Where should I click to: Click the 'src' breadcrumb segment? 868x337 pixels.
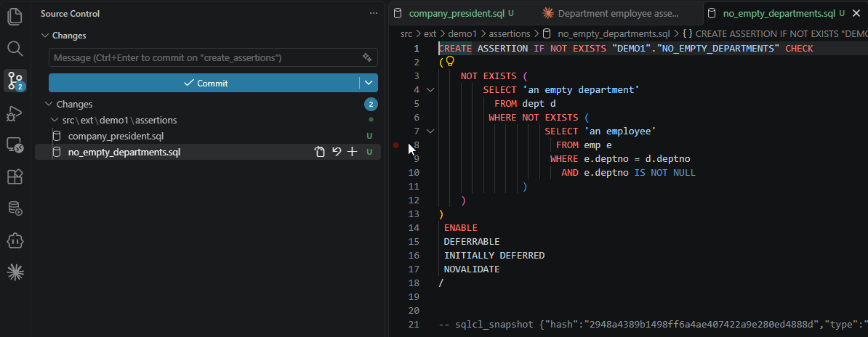pos(406,33)
